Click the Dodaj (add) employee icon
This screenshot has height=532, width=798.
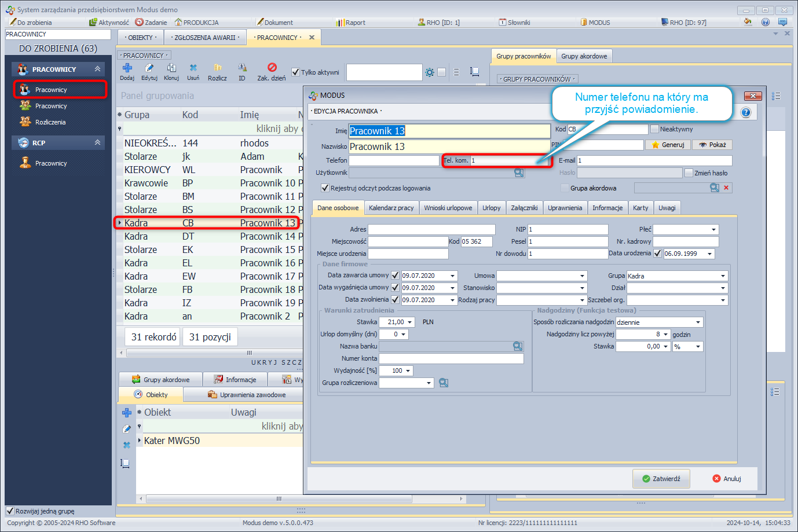[x=127, y=68]
